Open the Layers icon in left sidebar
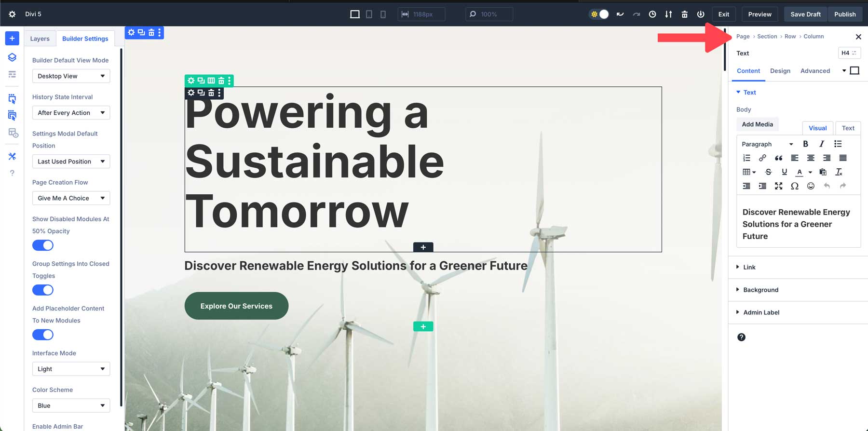Viewport: 868px width, 431px height. coord(12,57)
